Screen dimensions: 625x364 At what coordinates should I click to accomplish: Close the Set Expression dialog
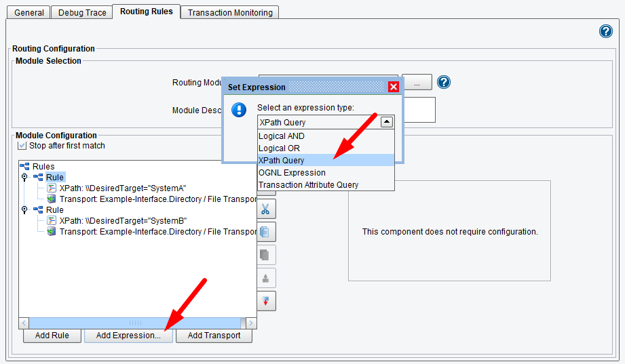coord(393,87)
